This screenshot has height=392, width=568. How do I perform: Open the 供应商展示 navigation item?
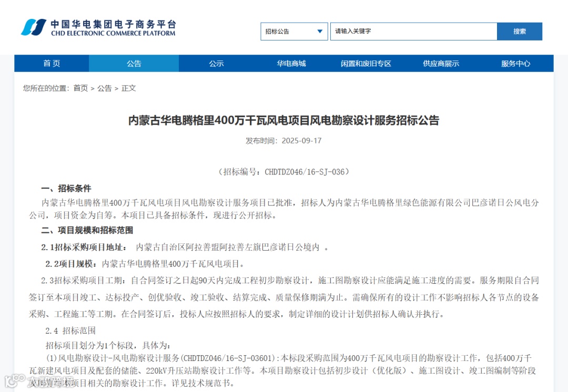[441, 64]
